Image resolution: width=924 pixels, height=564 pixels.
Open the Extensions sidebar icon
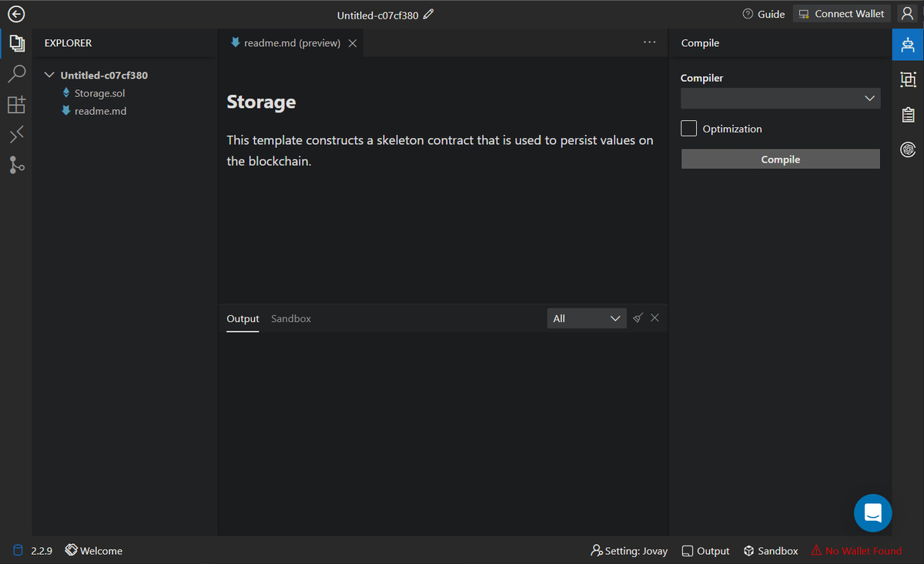click(16, 105)
